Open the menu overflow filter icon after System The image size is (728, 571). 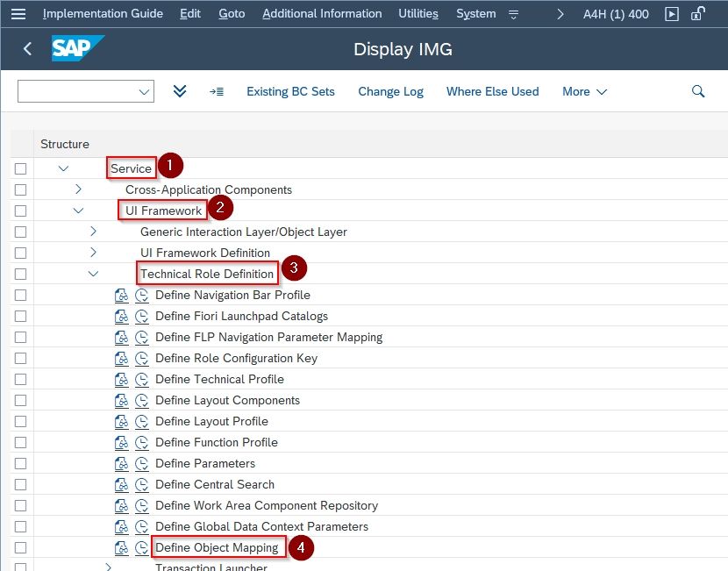[x=513, y=14]
